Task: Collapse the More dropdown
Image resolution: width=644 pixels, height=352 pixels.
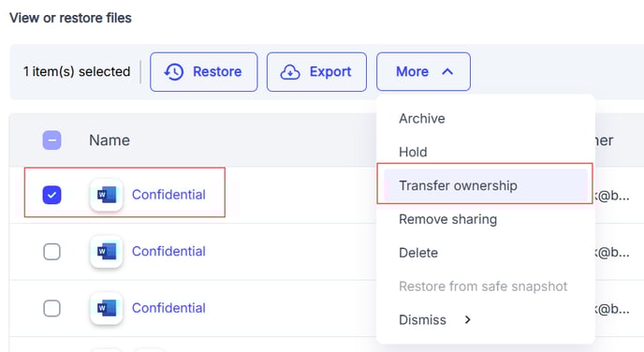Action: [x=423, y=72]
